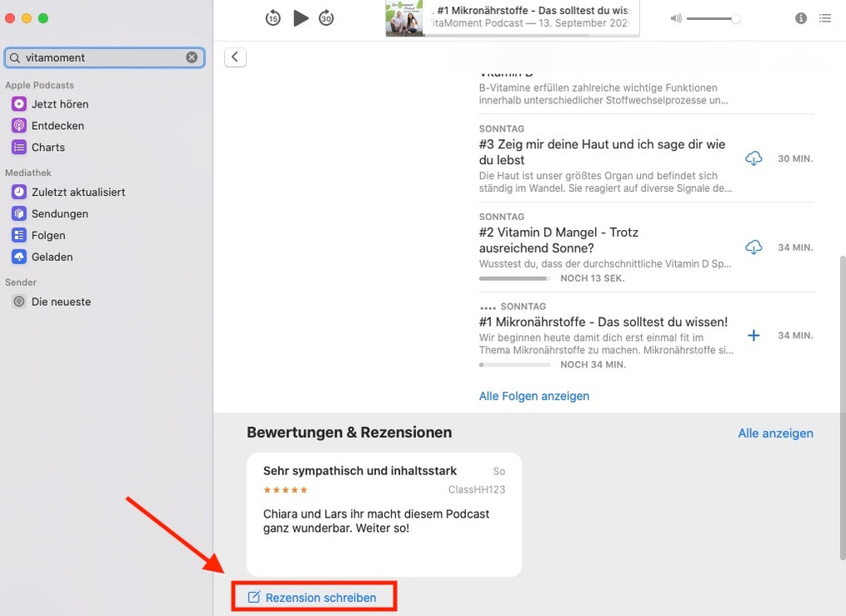Clear the vitamoment search field
The height and width of the screenshot is (616, 846).
point(192,58)
